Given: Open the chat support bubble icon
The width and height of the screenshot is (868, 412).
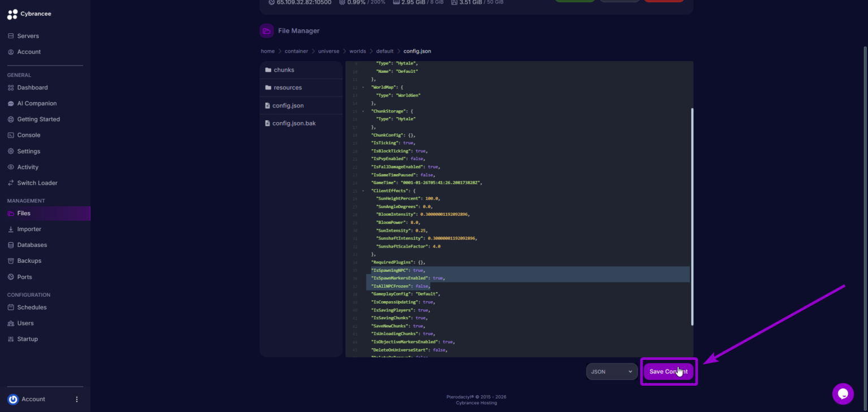Looking at the screenshot, I should 843,394.
